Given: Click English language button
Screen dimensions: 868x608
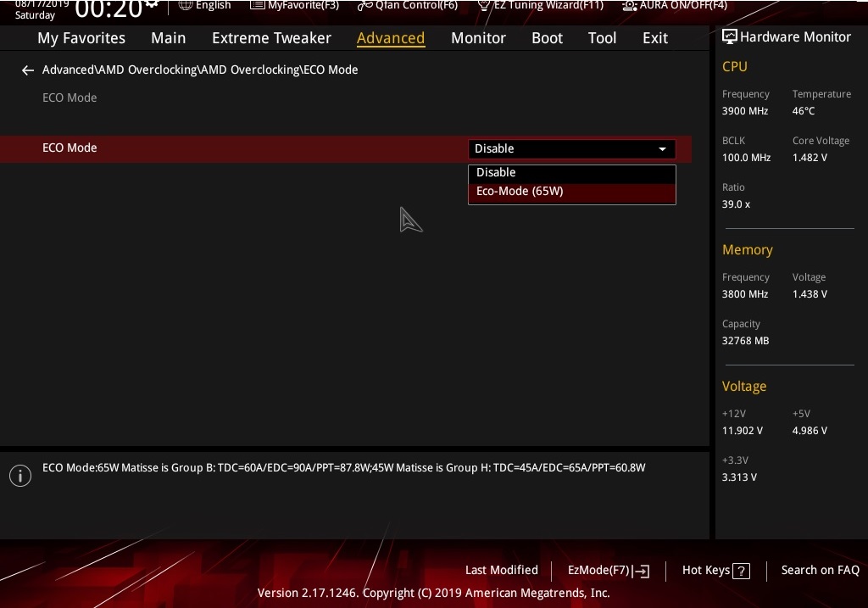Looking at the screenshot, I should (x=205, y=5).
